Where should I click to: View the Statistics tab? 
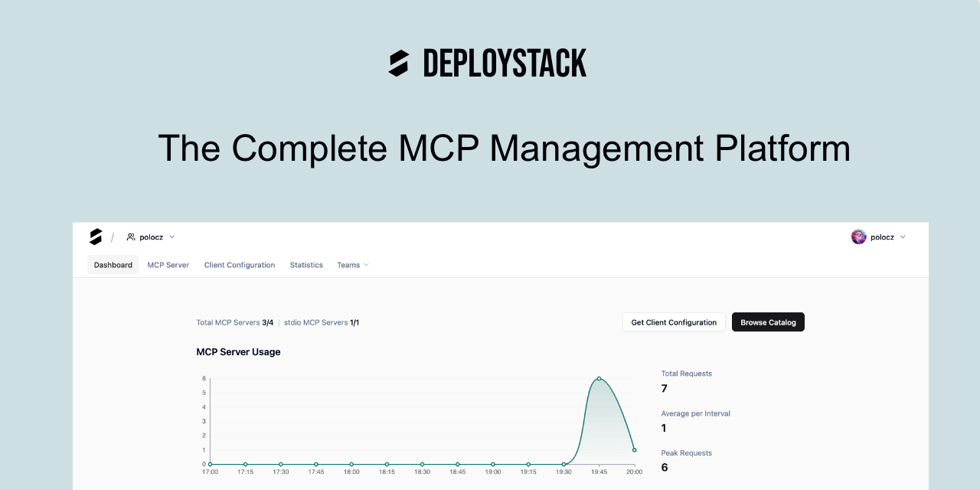click(306, 265)
